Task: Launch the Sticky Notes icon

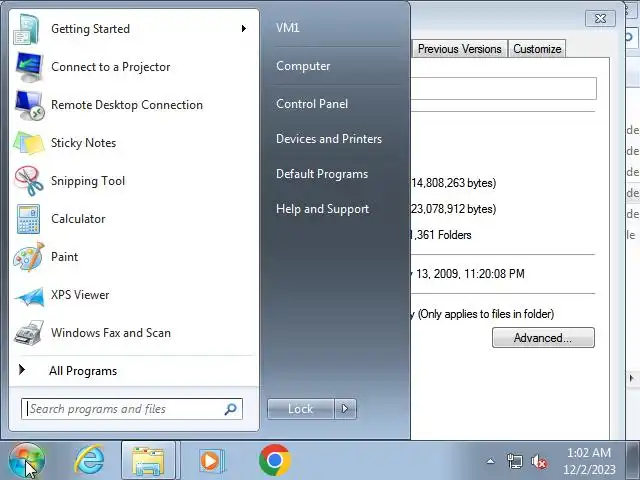Action: pos(29,143)
